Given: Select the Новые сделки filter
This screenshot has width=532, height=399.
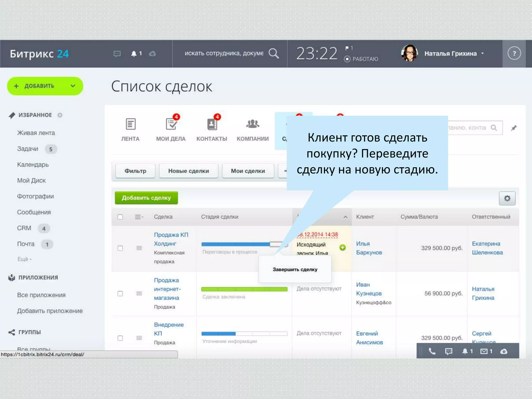Looking at the screenshot, I should pos(189,171).
